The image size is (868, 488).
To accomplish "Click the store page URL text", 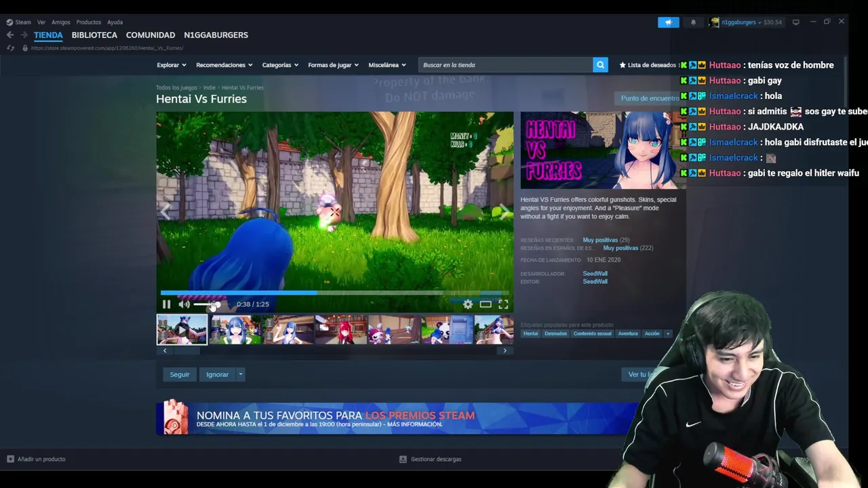I will click(x=107, y=48).
